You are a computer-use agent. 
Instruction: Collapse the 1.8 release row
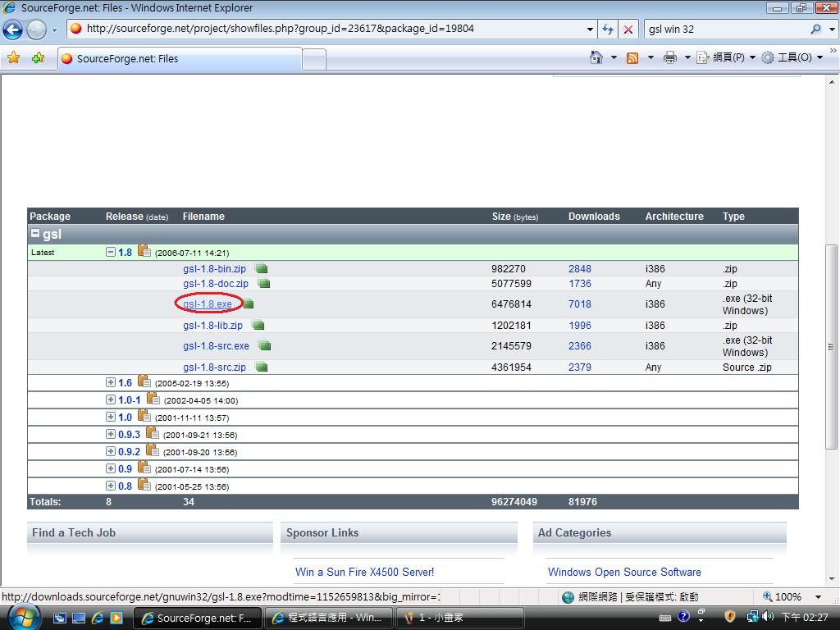111,252
